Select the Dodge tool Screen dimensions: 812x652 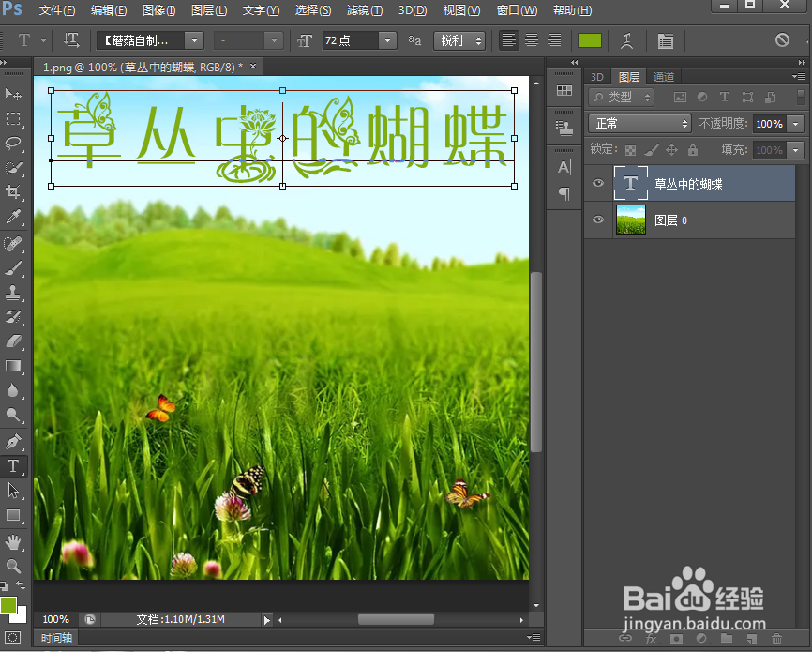(x=13, y=415)
